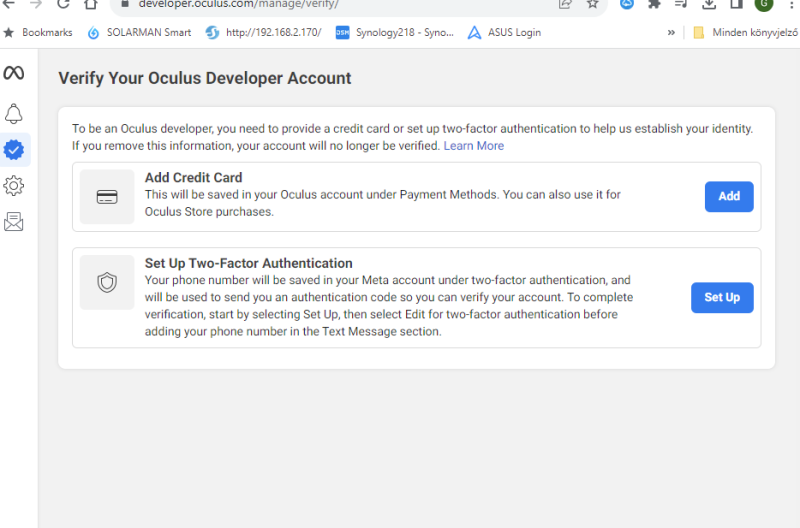Open ASUS Login bookmark
800x528 pixels.
pos(504,32)
